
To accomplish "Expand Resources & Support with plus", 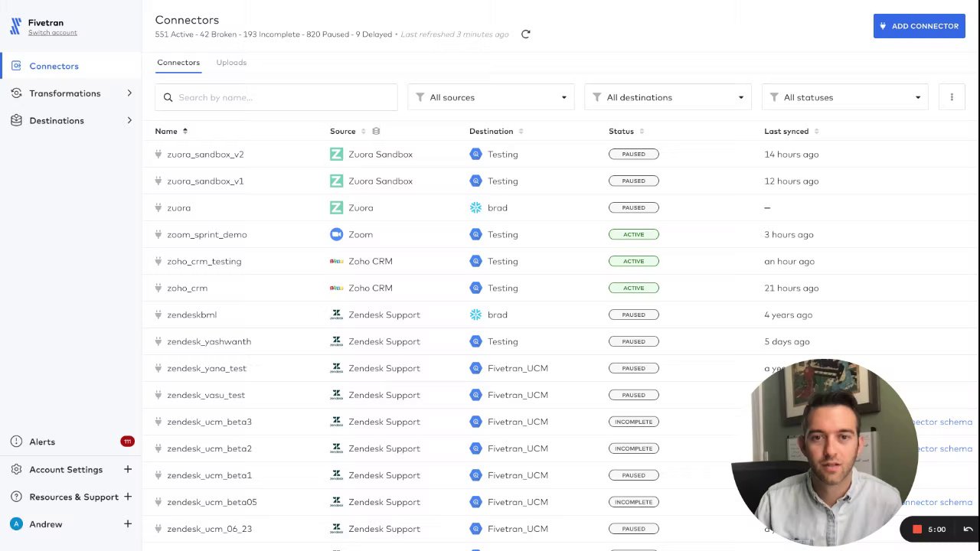I will click(x=128, y=497).
